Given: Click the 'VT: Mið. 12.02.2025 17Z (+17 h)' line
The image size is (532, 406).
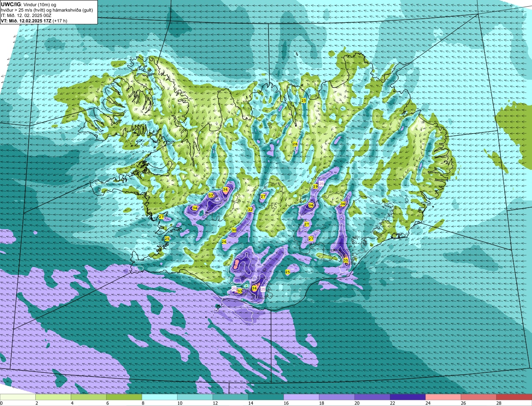Looking at the screenshot, I should (34, 21).
